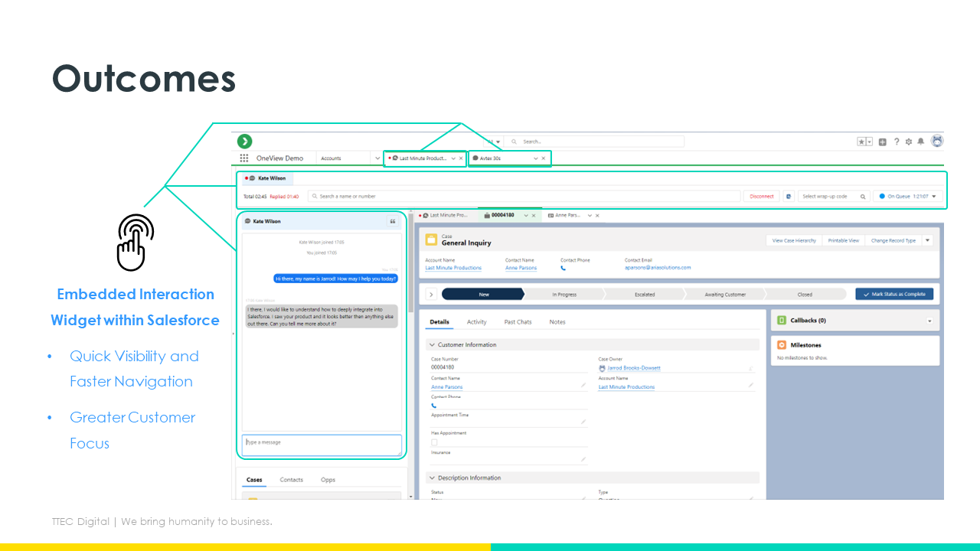Click the aparsons@ariasolutions.com email link
Screen dimensions: 980x551
[x=658, y=268]
